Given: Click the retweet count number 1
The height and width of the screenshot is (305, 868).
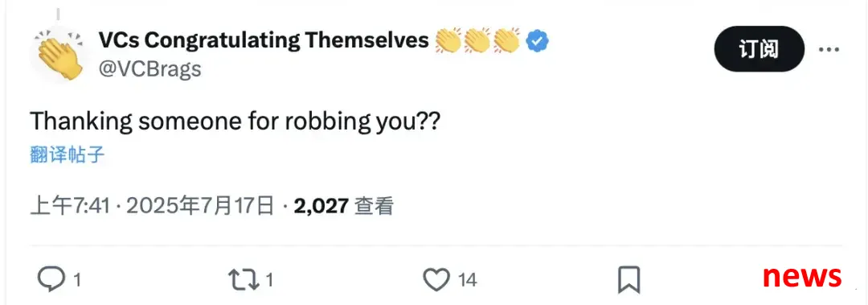Looking at the screenshot, I should (269, 280).
